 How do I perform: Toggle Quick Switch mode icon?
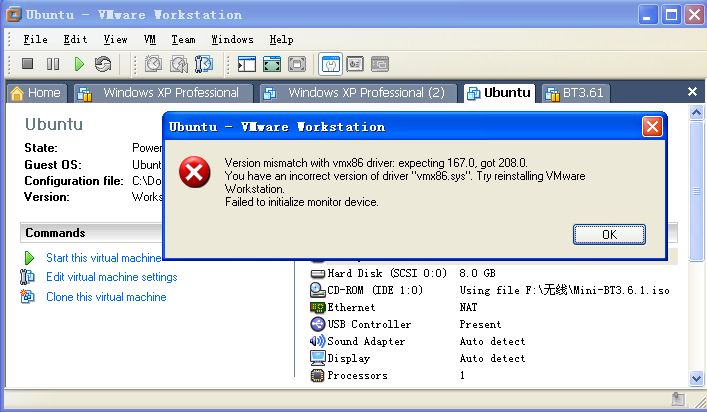pos(272,64)
